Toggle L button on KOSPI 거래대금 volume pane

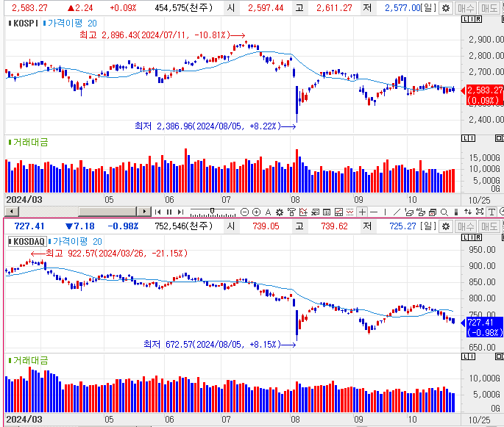(465, 138)
